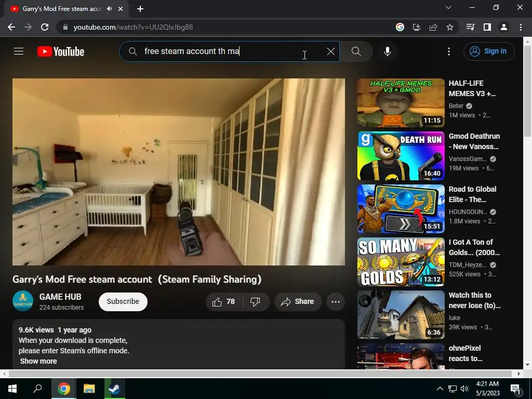Open 'I Got A Ton of Golds' title

click(474, 247)
